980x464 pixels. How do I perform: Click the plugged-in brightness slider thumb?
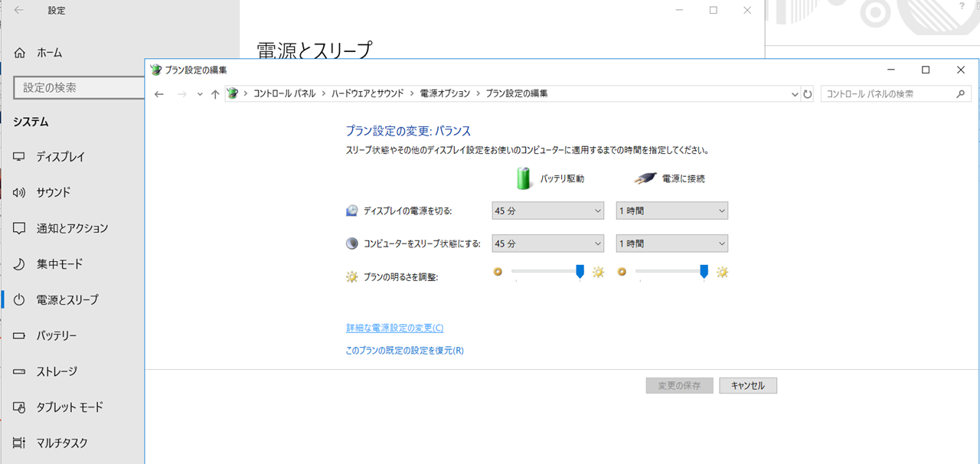pyautogui.click(x=704, y=272)
